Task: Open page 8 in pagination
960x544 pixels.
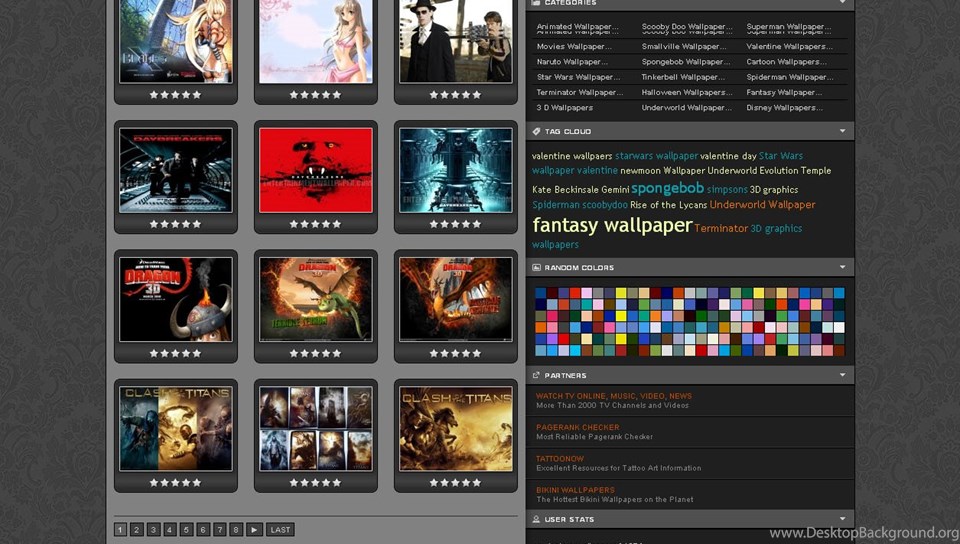Action: (x=236, y=530)
